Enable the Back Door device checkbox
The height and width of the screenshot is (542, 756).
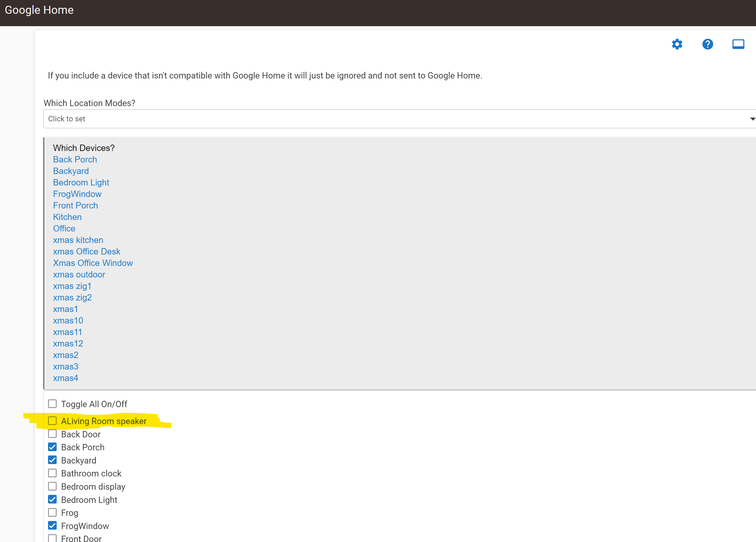click(x=52, y=434)
